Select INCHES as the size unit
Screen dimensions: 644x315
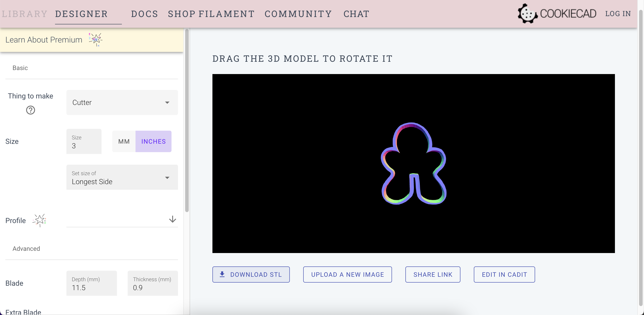click(x=153, y=141)
